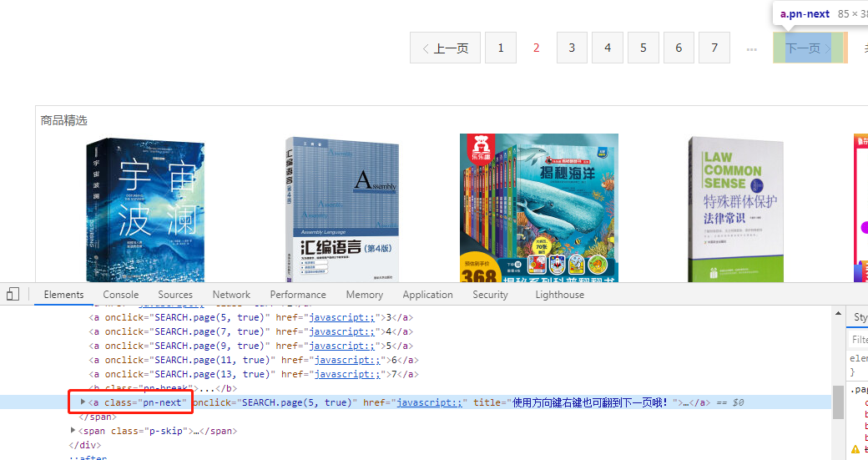Expand the span class="p-skip" node
868x460 pixels.
[x=73, y=430]
